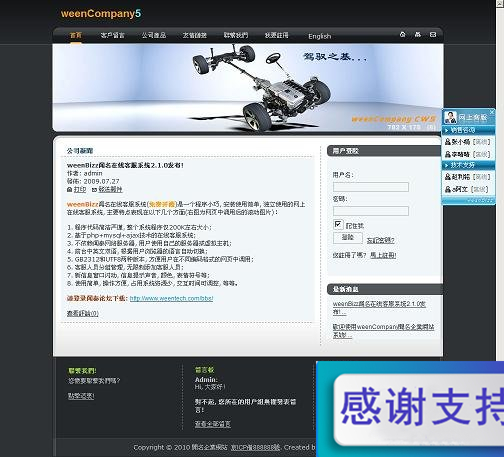Open the 公司产品 products menu item
Image resolution: width=504 pixels, height=457 pixels.
click(x=154, y=35)
